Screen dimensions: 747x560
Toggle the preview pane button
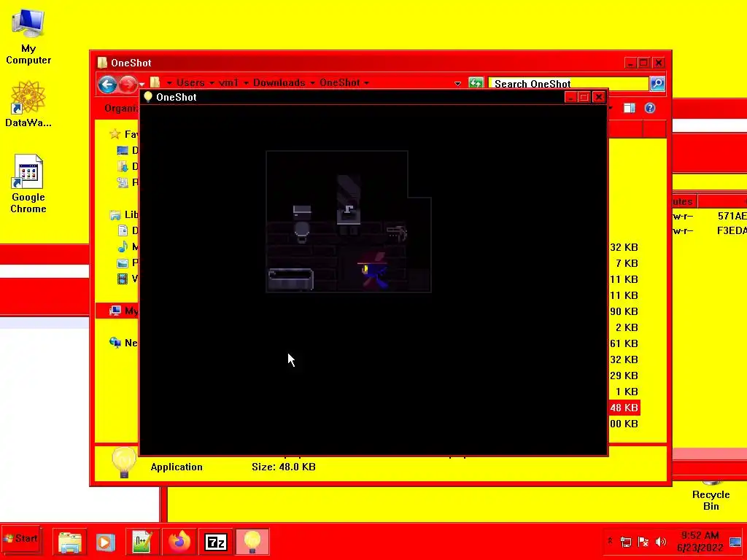coord(630,108)
